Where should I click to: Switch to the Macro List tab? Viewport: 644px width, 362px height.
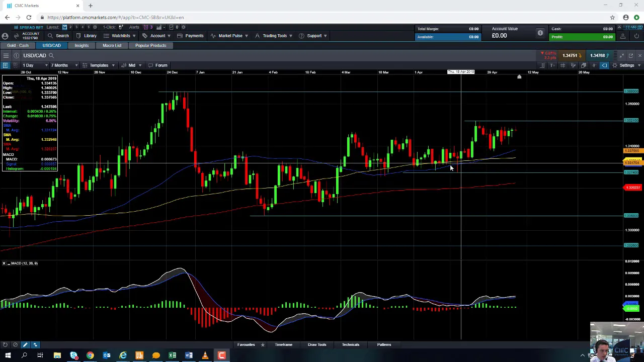112,45
